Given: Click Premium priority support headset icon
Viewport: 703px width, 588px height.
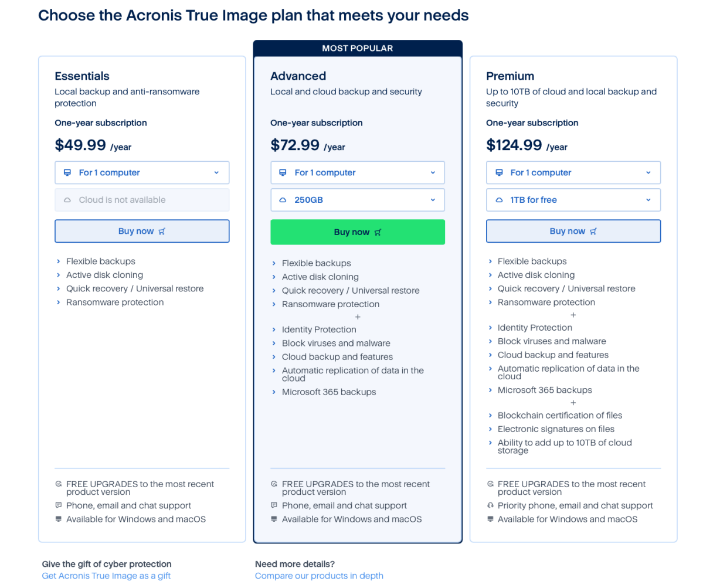Looking at the screenshot, I should pyautogui.click(x=491, y=505).
